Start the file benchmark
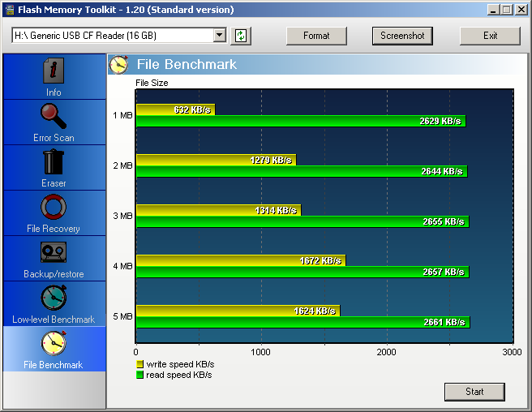 pos(474,392)
